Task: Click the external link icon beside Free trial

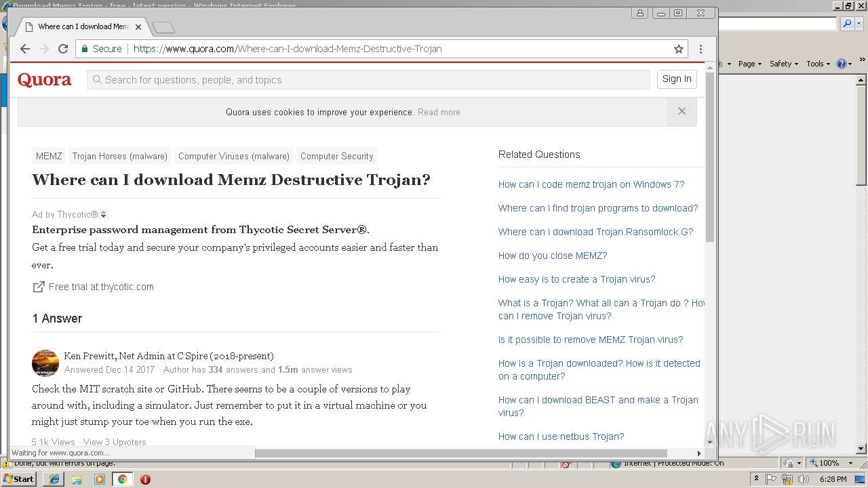Action: pos(39,287)
